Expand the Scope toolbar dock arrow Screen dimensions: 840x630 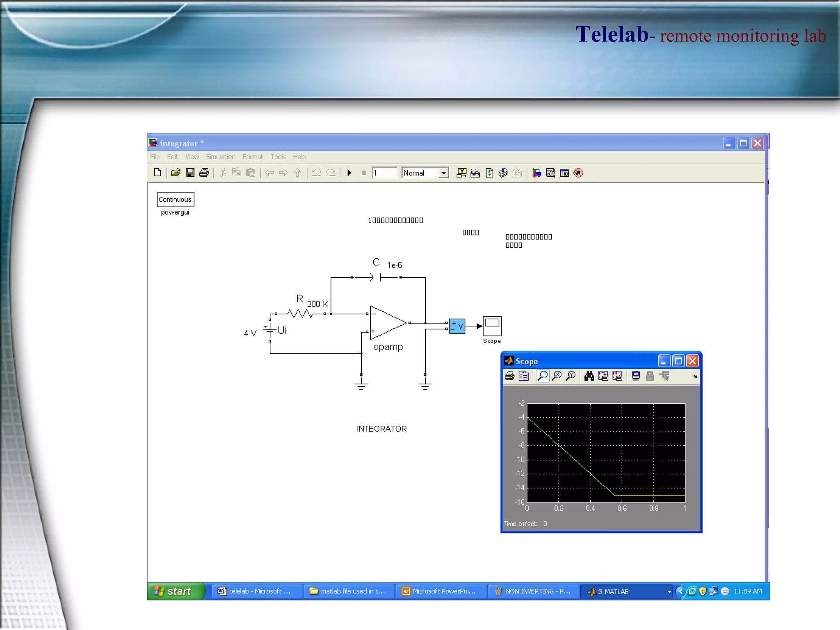tap(695, 377)
